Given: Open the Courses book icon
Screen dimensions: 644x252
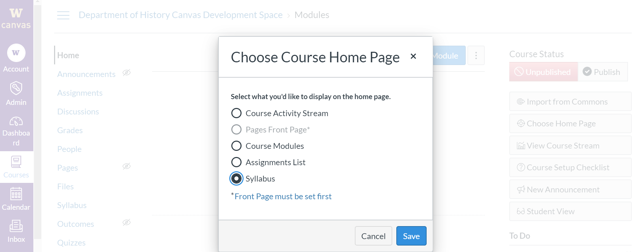Looking at the screenshot, I should click(x=16, y=162).
